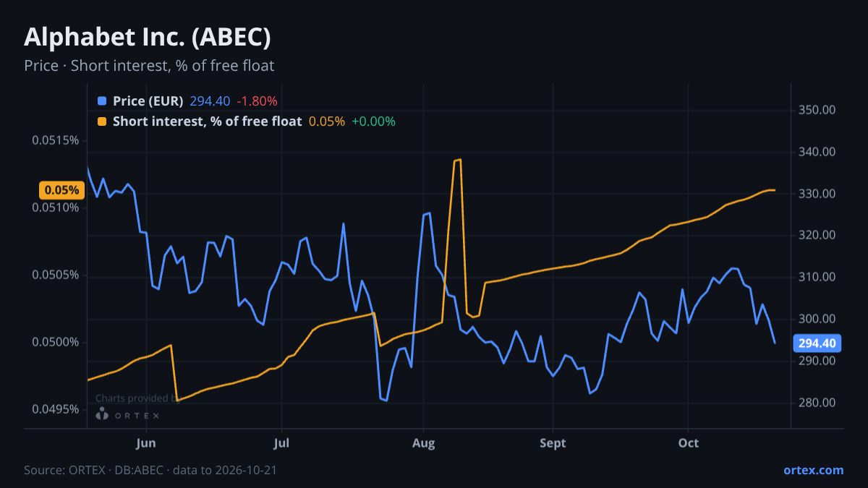Click the 340.00 right axis tick
Screen dimensions: 868x488
(x=817, y=152)
